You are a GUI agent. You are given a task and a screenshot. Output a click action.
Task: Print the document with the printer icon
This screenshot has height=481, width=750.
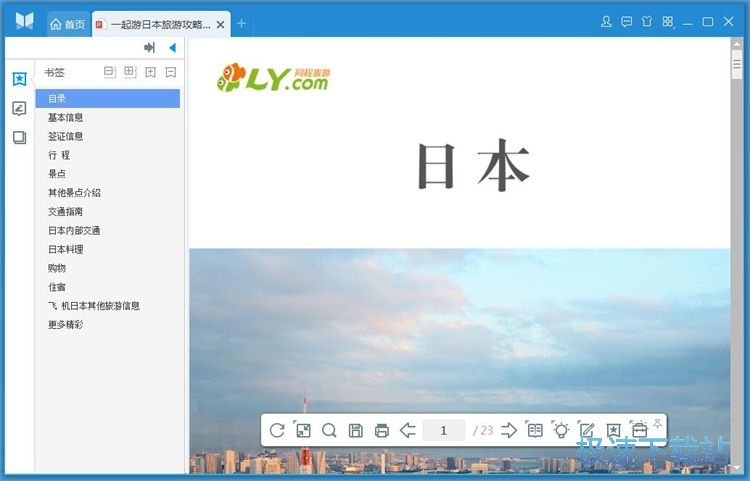click(x=382, y=430)
